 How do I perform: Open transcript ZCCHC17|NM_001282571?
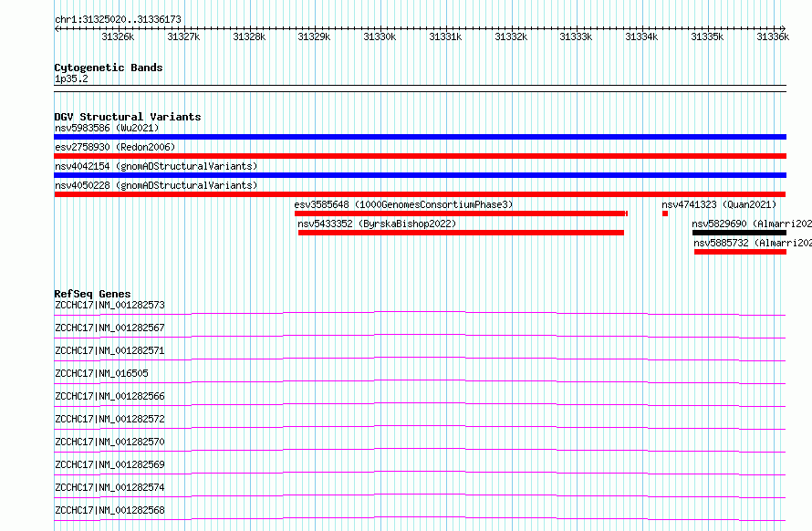coord(109,350)
